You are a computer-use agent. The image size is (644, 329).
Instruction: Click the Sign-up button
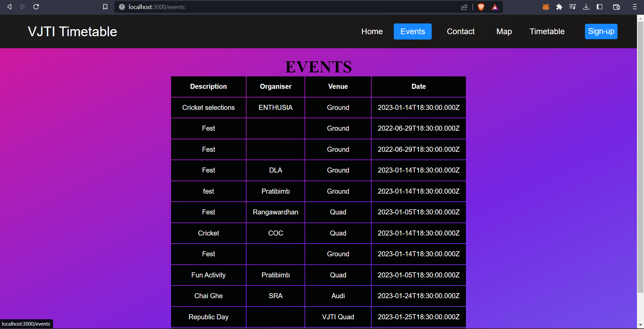601,31
